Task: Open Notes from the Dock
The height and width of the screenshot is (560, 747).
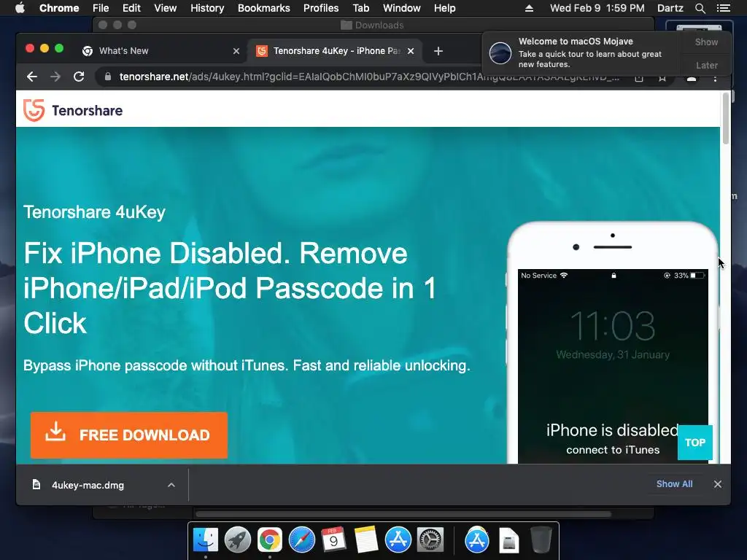Action: click(366, 540)
